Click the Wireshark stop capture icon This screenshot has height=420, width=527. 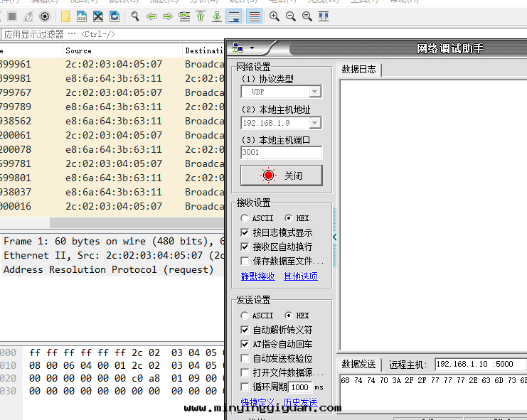point(12,16)
